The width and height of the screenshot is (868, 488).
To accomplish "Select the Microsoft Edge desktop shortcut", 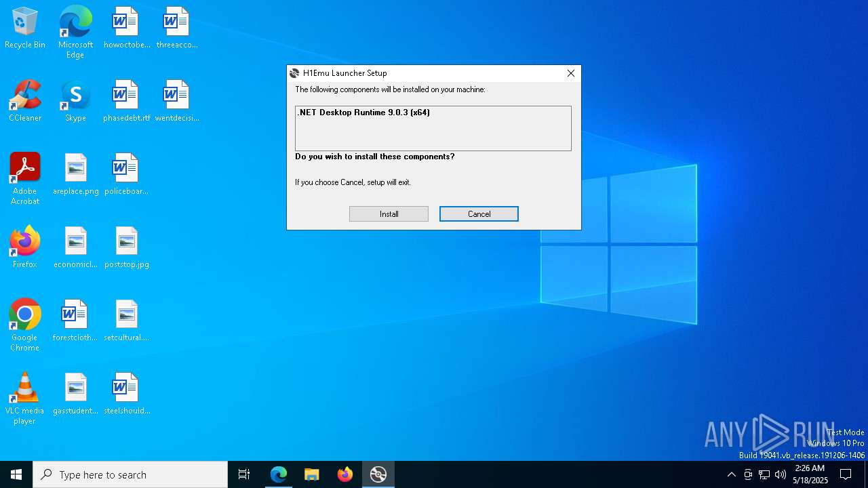I will pos(75,33).
